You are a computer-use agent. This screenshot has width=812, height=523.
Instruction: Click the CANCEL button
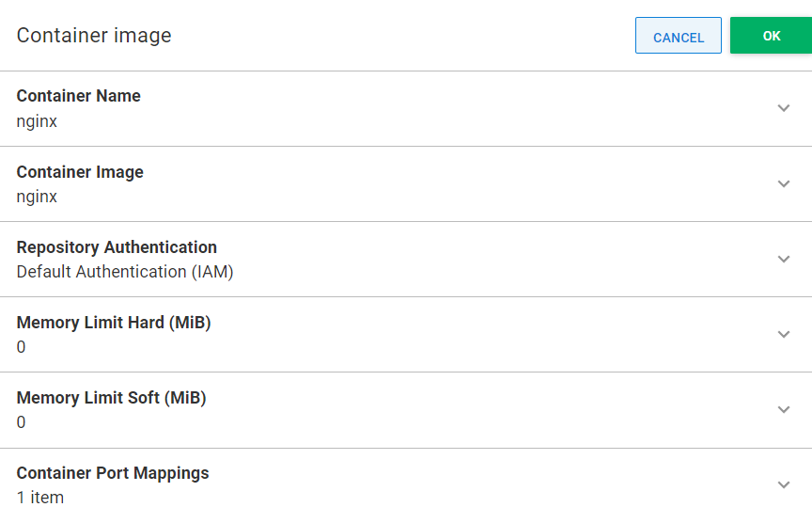click(x=679, y=36)
